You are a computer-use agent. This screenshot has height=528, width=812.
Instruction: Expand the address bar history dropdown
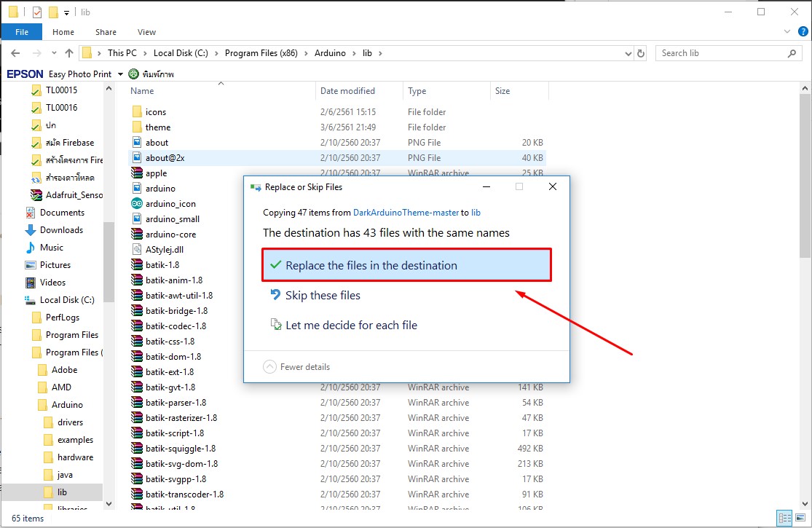628,53
